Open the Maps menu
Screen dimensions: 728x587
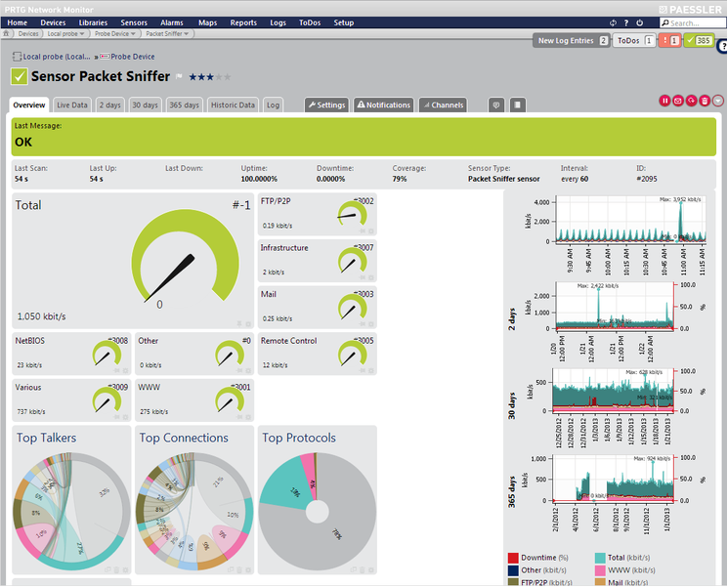207,22
